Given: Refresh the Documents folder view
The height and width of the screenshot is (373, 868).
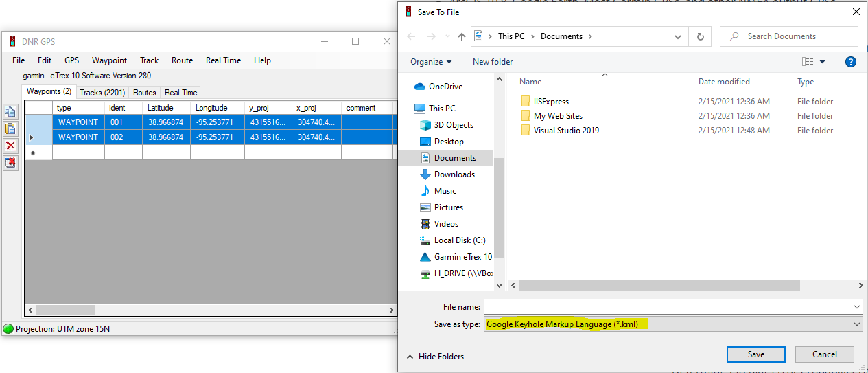Looking at the screenshot, I should click(x=700, y=36).
